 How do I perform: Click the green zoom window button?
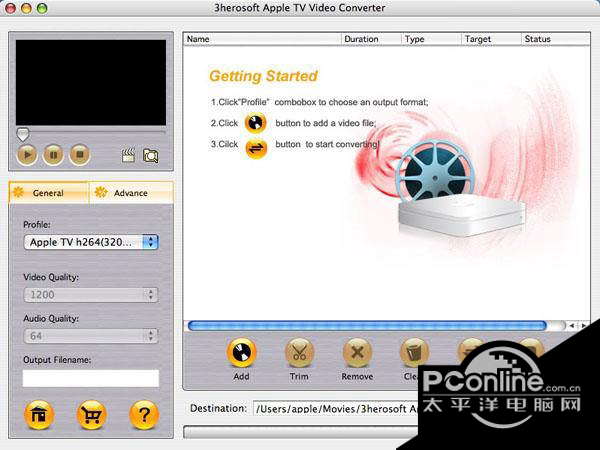coord(42,8)
